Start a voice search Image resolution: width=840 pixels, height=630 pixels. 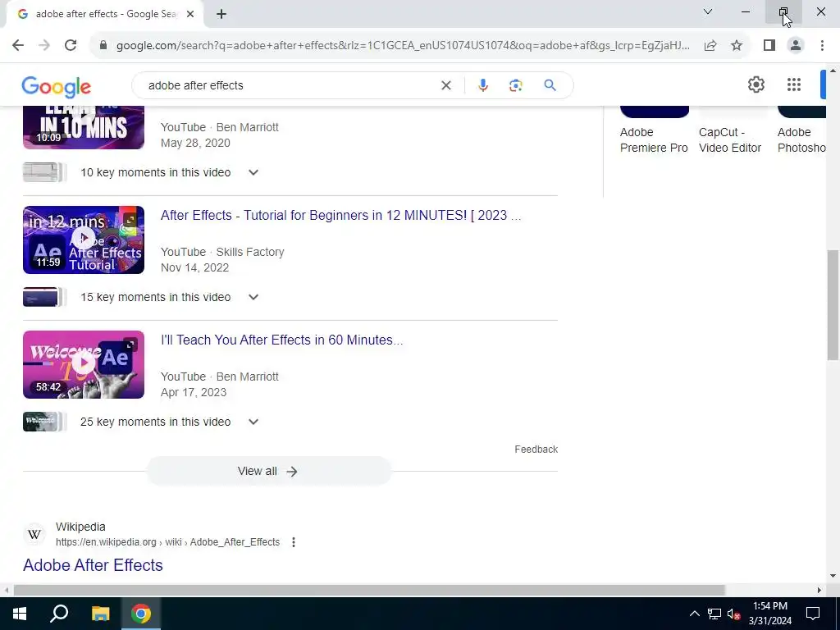pos(482,85)
